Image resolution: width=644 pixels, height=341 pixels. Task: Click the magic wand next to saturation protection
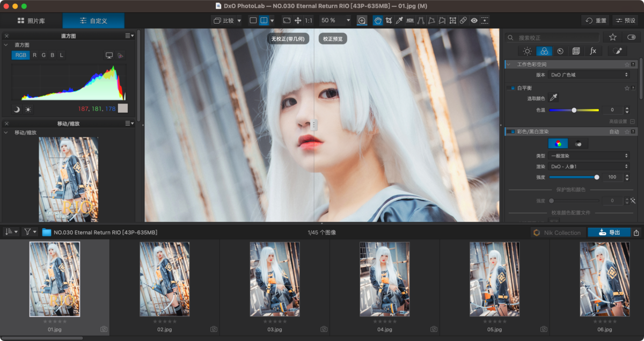[x=633, y=201]
